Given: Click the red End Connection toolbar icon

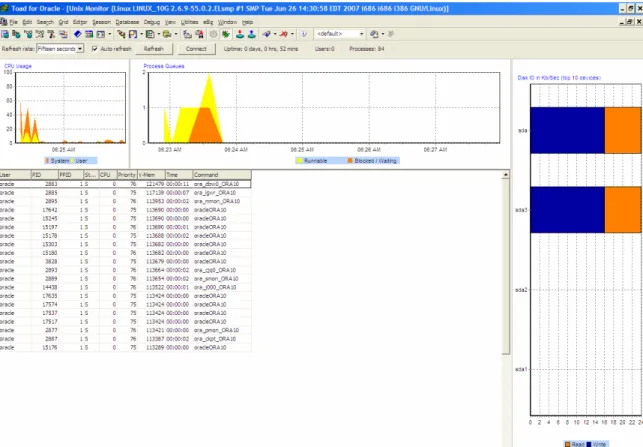Looking at the screenshot, I should point(284,34).
